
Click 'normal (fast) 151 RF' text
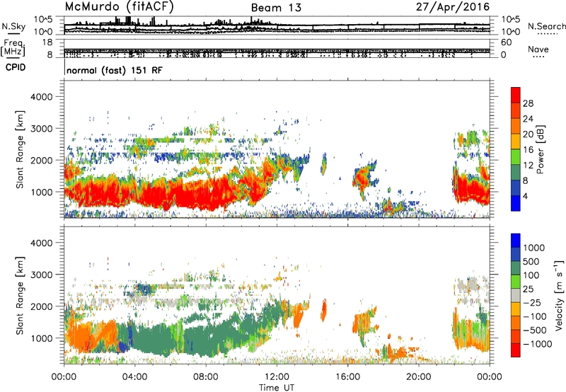(x=115, y=70)
